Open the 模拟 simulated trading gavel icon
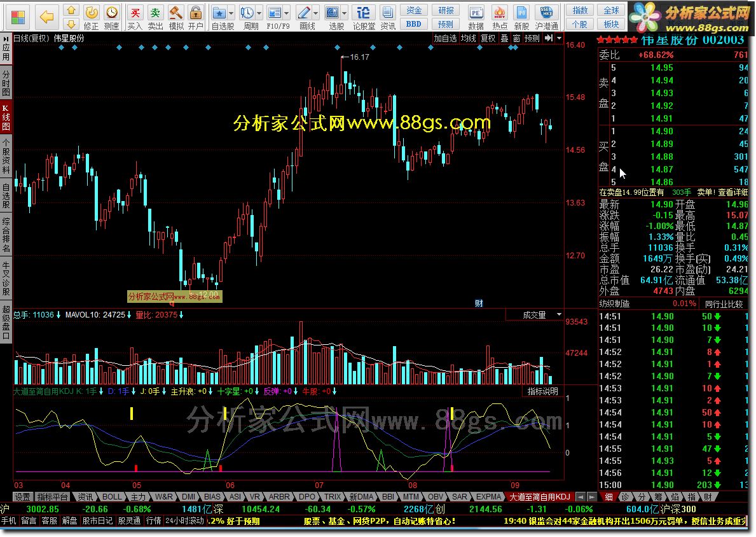Image resolution: width=756 pixels, height=537 pixels. click(x=175, y=13)
